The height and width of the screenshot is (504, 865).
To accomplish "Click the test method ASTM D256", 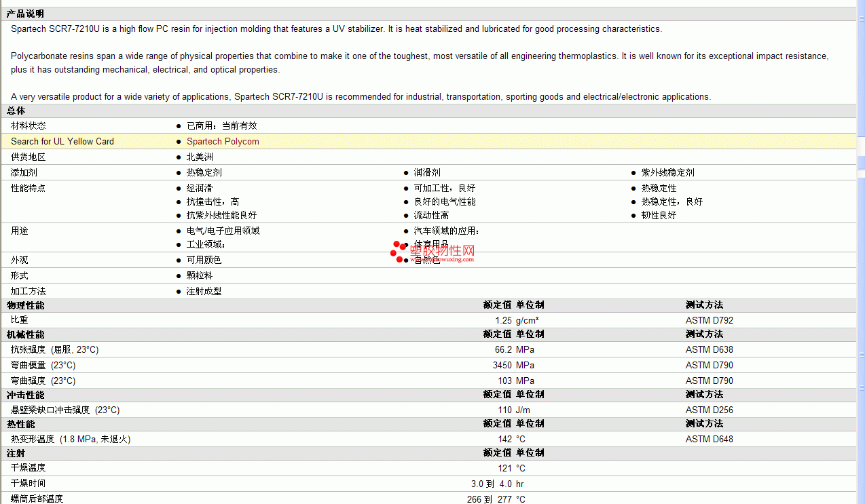I will pyautogui.click(x=710, y=410).
